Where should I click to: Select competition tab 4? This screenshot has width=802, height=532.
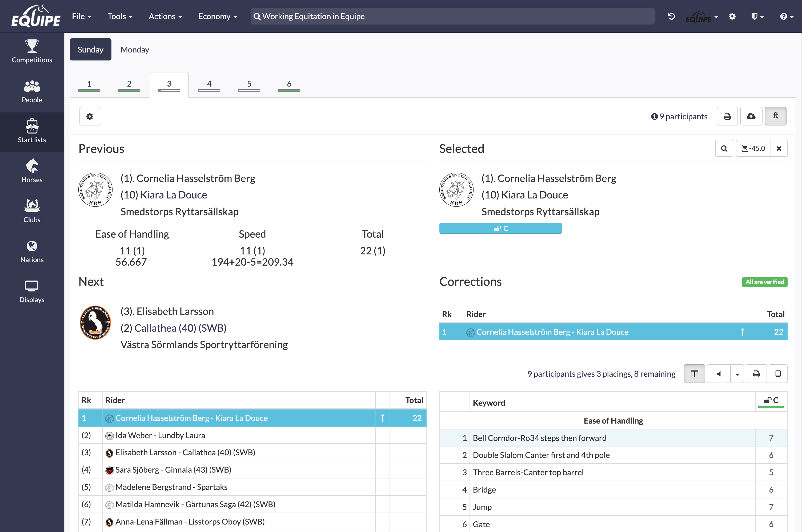point(209,84)
